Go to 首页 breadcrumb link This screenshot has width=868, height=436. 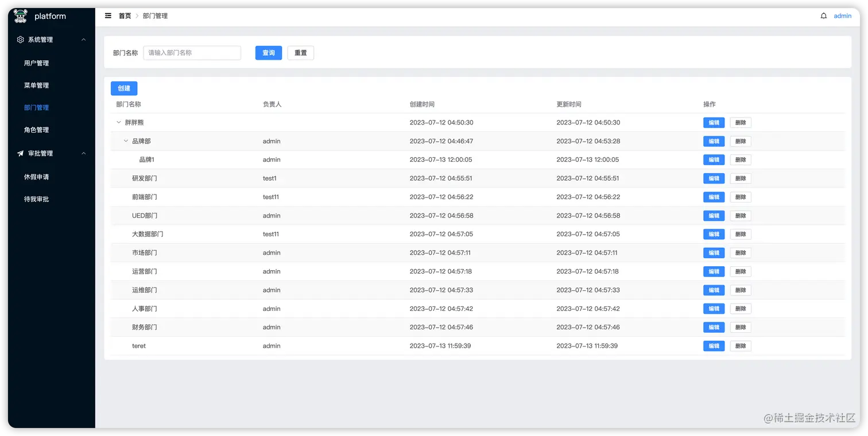(x=125, y=16)
